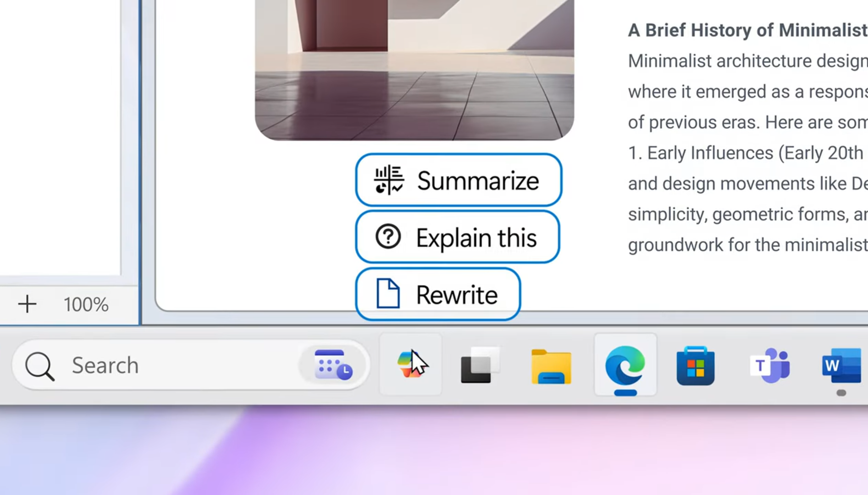Viewport: 868px width, 495px height.
Task: Zoom in with the plus button
Action: [27, 304]
